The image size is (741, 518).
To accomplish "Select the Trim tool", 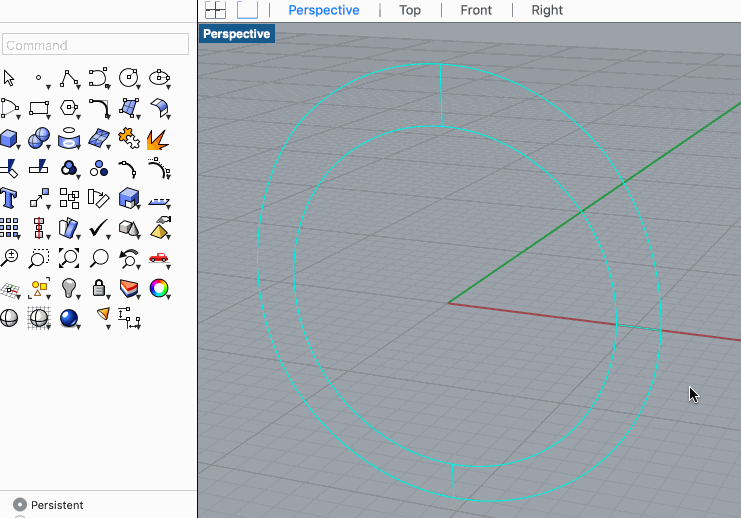I will [x=9, y=168].
